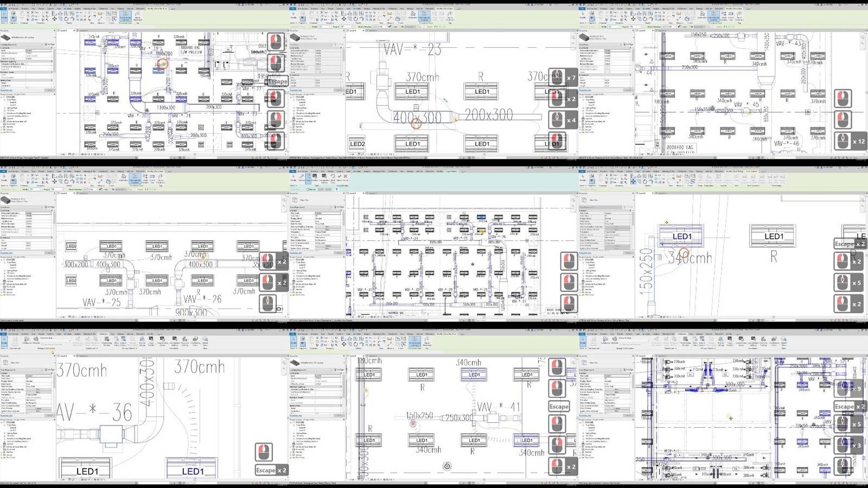Click Apply button in Copy/Monitor frame properties

(338, 252)
